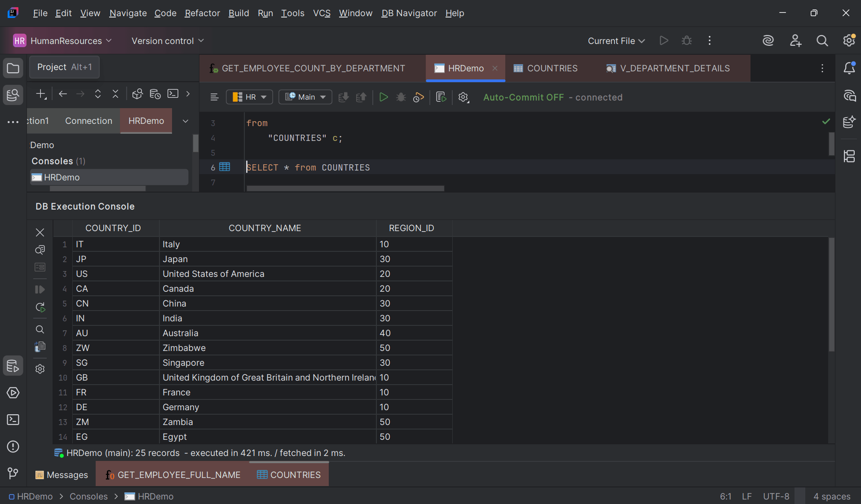Click the notifications bell icon
This screenshot has height=504, width=861.
pyautogui.click(x=849, y=68)
